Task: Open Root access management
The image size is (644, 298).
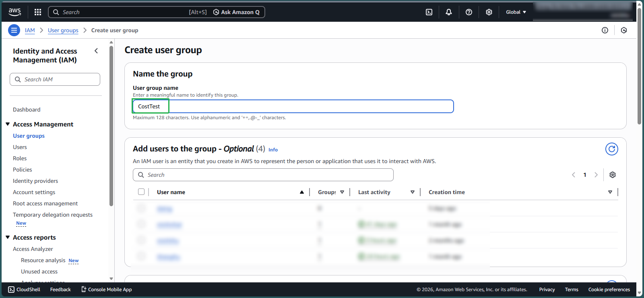Action: [x=45, y=203]
